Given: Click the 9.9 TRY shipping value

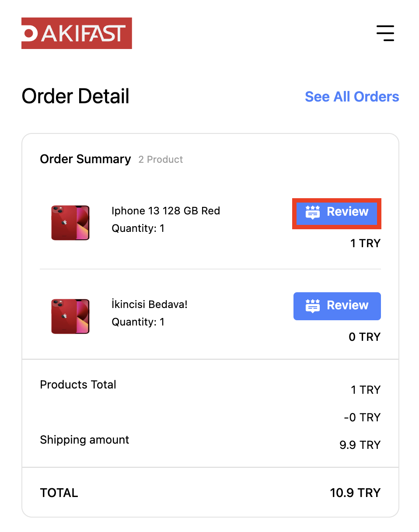Looking at the screenshot, I should (x=360, y=445).
